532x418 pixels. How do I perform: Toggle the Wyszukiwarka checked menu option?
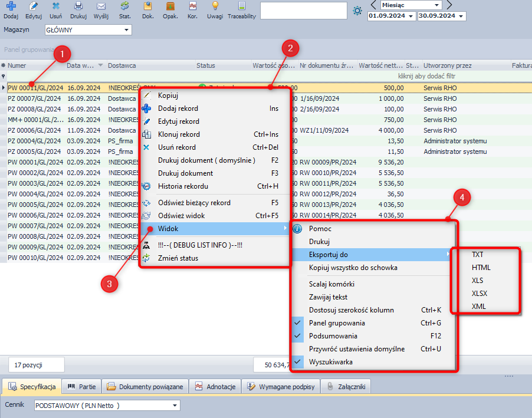pos(331,362)
